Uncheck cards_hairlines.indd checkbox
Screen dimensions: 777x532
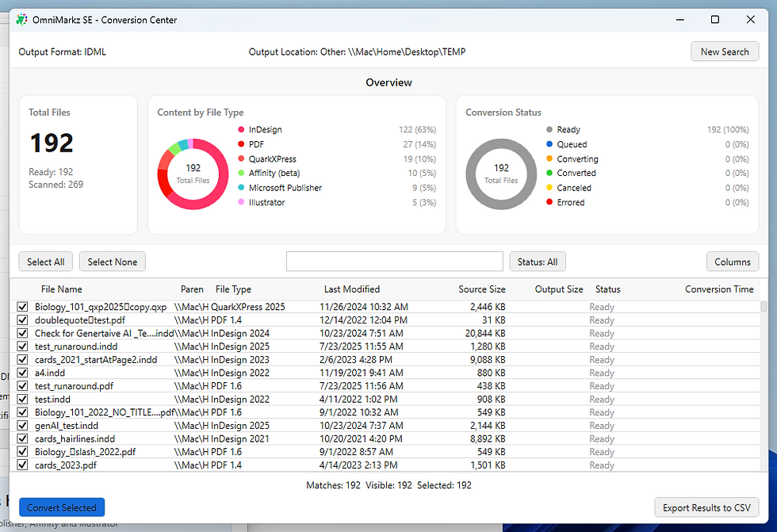pos(22,438)
